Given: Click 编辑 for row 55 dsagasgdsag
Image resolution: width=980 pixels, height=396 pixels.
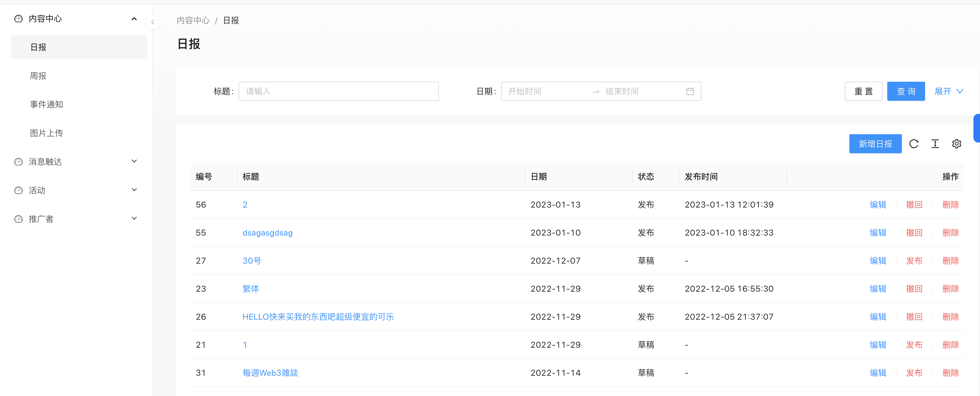Looking at the screenshot, I should (x=878, y=232).
